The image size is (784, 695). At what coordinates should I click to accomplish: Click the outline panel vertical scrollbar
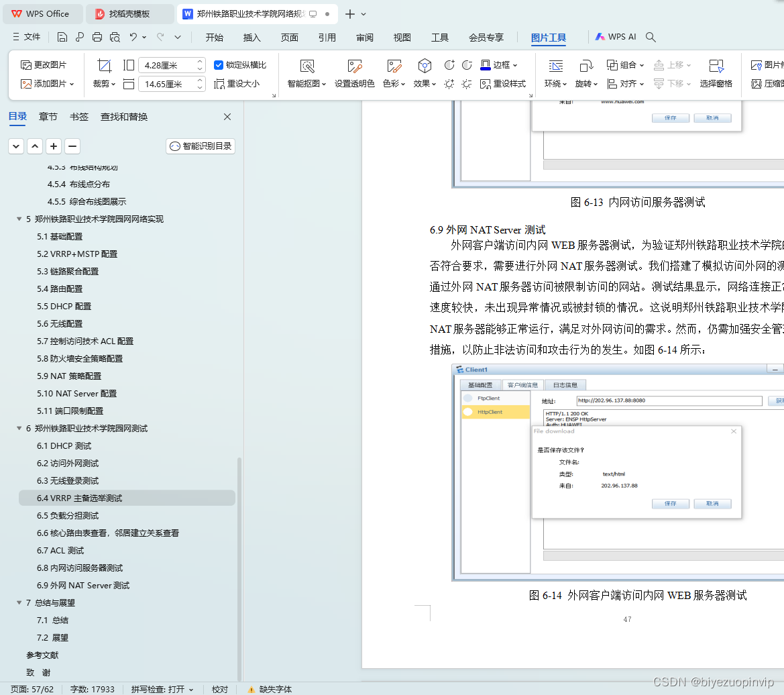[239, 568]
